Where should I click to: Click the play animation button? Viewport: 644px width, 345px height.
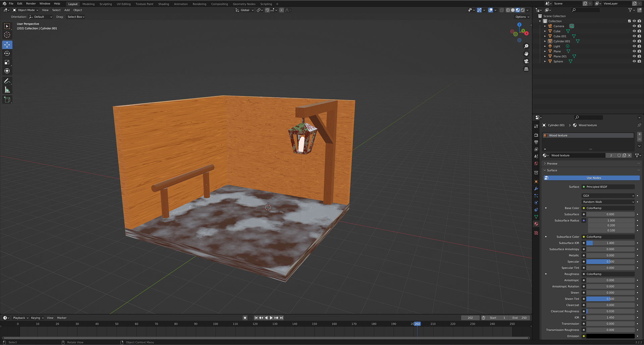point(271,318)
